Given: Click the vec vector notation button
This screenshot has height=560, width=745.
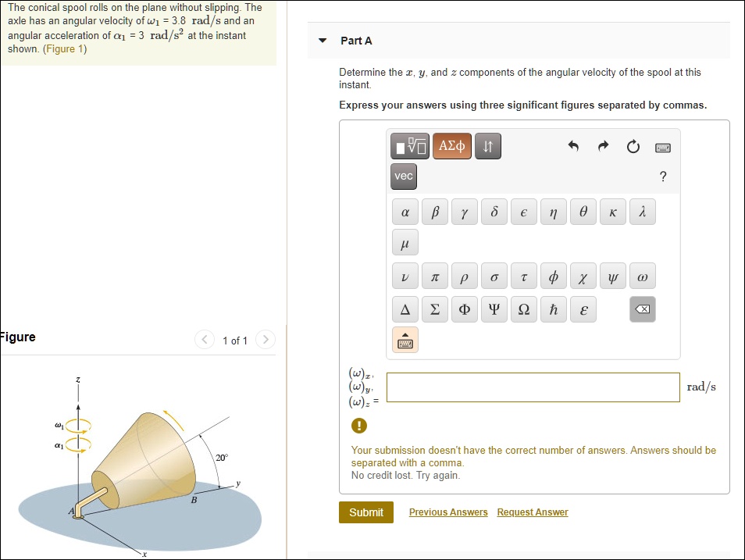Looking at the screenshot, I should pyautogui.click(x=403, y=177).
